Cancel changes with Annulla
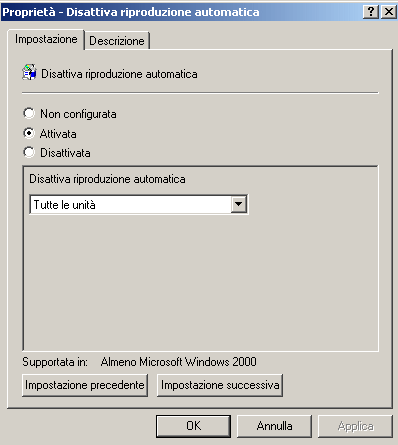398x445 pixels. coord(274,426)
